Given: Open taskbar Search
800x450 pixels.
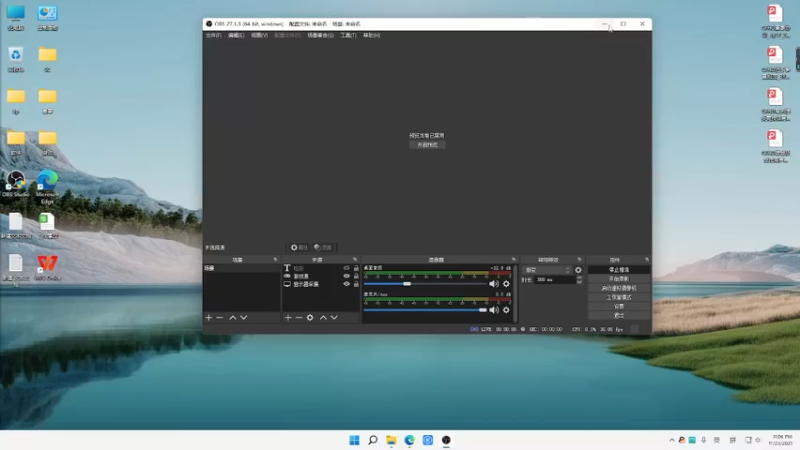Looking at the screenshot, I should click(x=373, y=440).
